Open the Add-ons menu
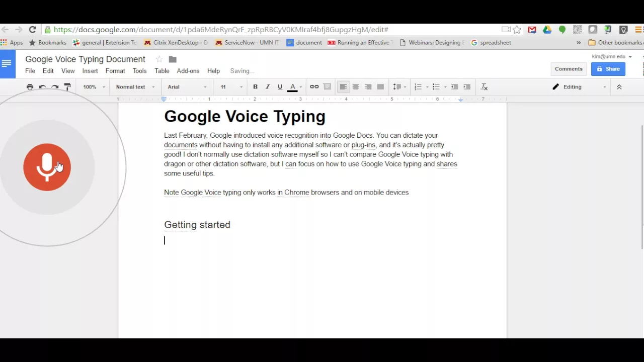This screenshot has height=362, width=644. click(x=188, y=71)
